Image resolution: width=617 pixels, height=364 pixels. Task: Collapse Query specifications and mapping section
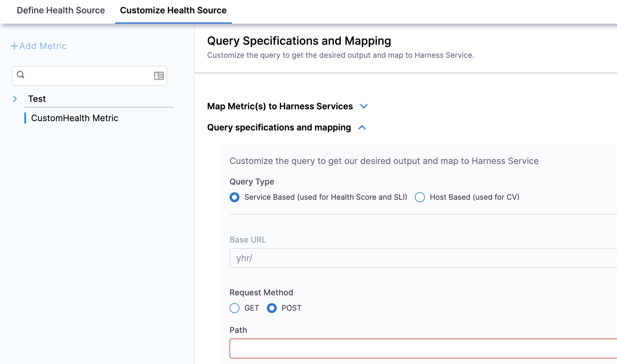(362, 128)
